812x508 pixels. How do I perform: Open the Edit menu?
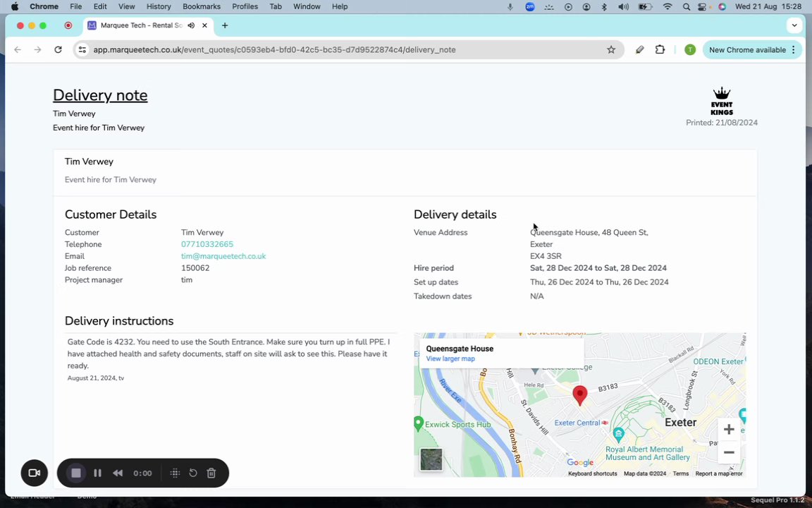click(100, 7)
